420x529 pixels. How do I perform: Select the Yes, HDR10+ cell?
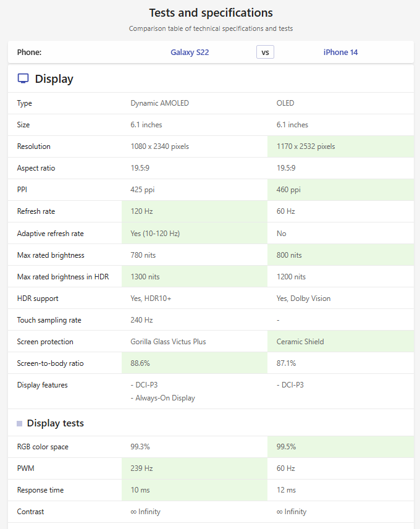point(151,298)
